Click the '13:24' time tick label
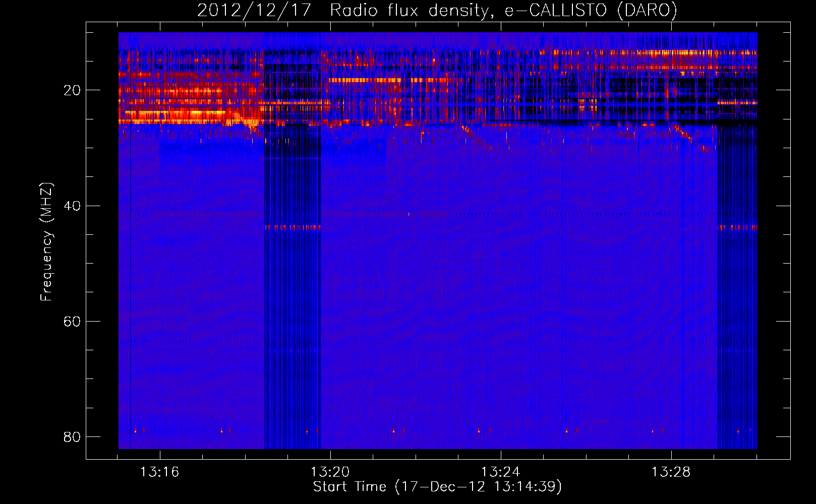 500,472
